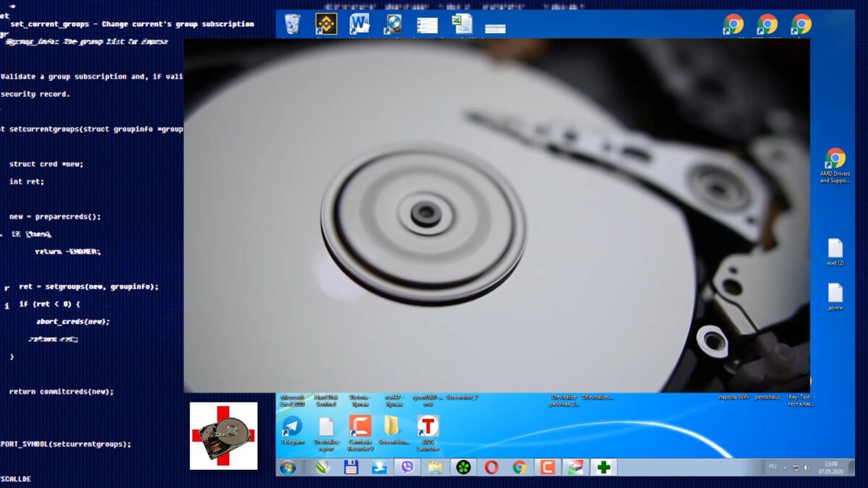
Task: Open the долги file on desktop
Action: [x=835, y=297]
